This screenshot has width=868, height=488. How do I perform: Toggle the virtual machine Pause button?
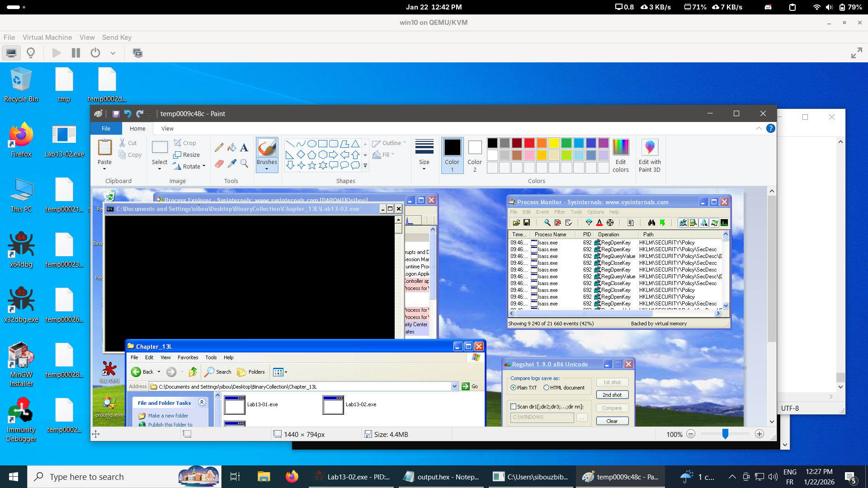point(76,53)
